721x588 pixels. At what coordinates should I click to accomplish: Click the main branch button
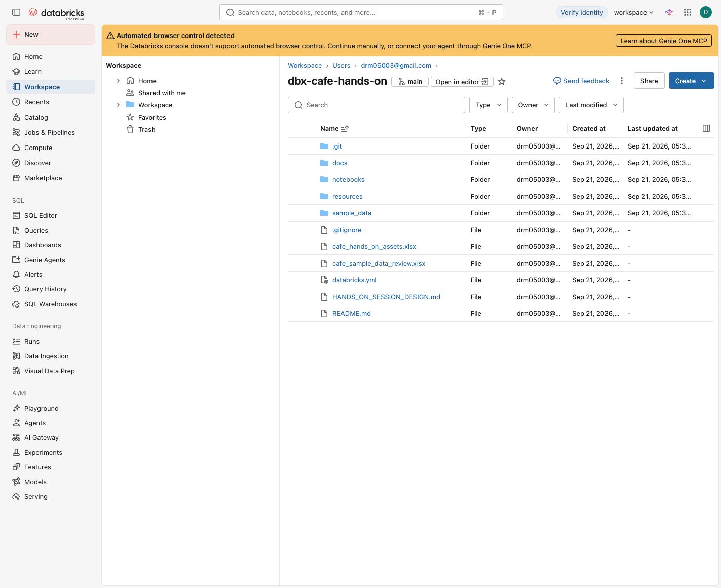point(410,82)
